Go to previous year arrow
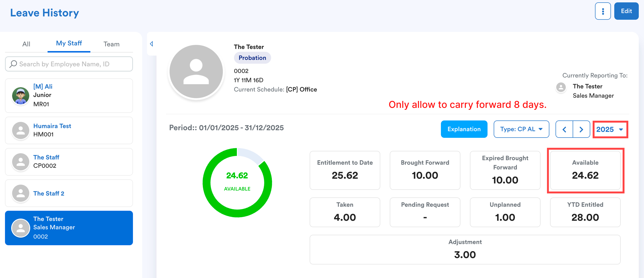 click(564, 129)
